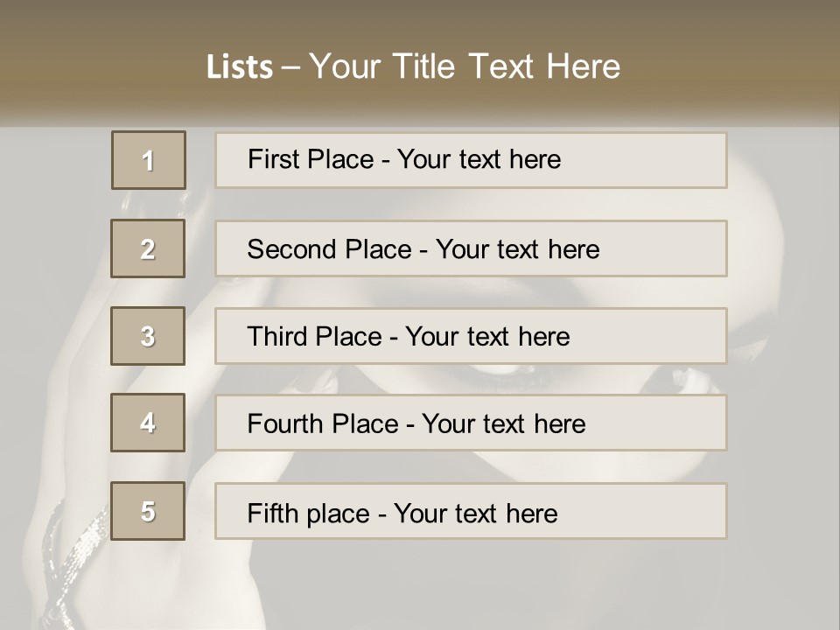Click the number 3 box
This screenshot has width=840, height=630.
tap(148, 336)
